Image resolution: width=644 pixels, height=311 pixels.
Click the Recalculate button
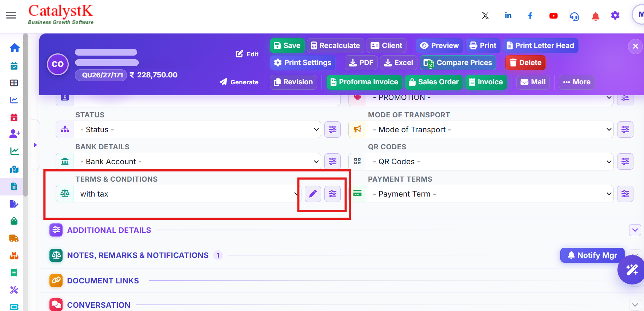pos(335,45)
